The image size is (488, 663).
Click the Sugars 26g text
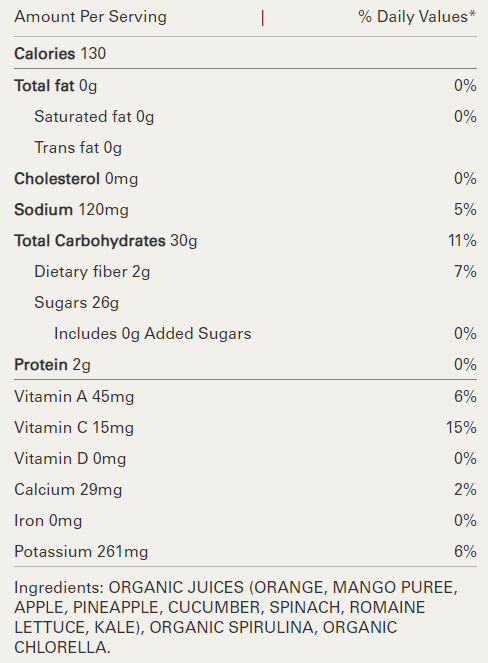pyautogui.click(x=77, y=303)
